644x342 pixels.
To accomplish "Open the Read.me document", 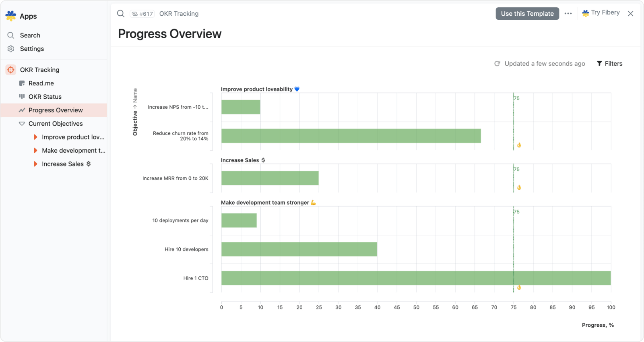I will point(41,83).
